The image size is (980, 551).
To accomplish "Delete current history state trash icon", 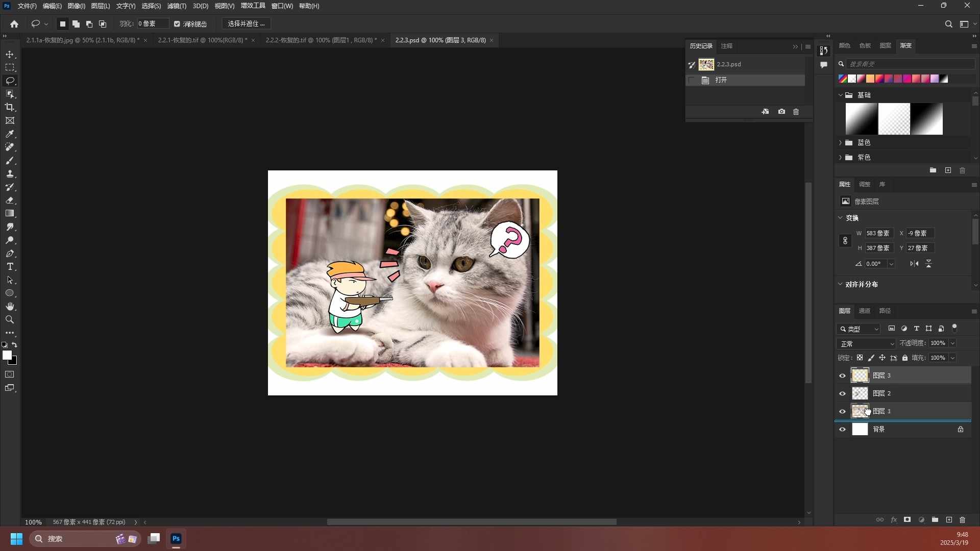I will point(796,111).
